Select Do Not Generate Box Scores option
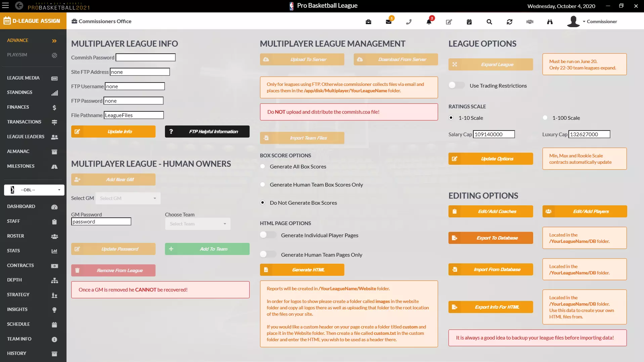This screenshot has height=362, width=644. 263,203
